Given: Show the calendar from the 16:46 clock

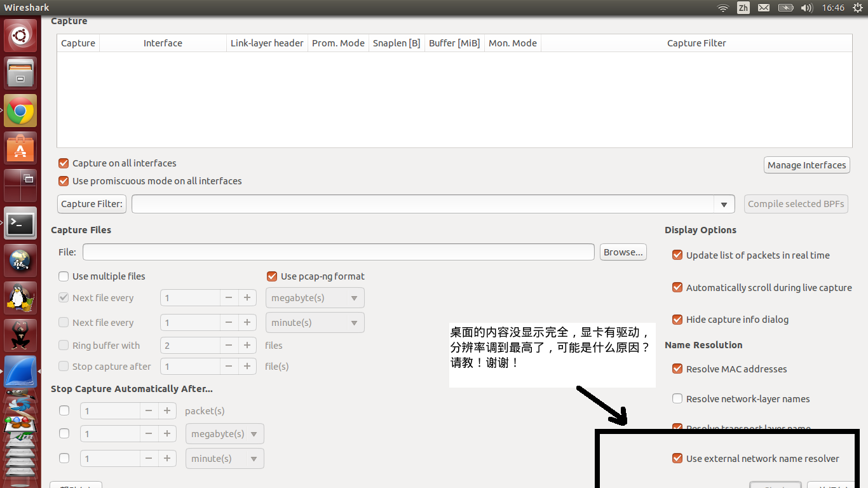Looking at the screenshot, I should [x=833, y=8].
